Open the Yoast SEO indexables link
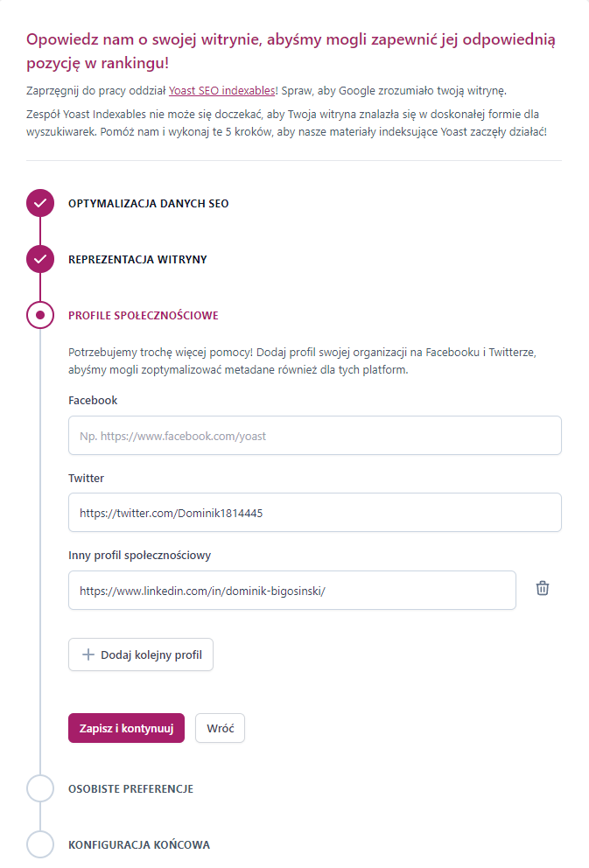589x868 pixels. click(x=222, y=91)
